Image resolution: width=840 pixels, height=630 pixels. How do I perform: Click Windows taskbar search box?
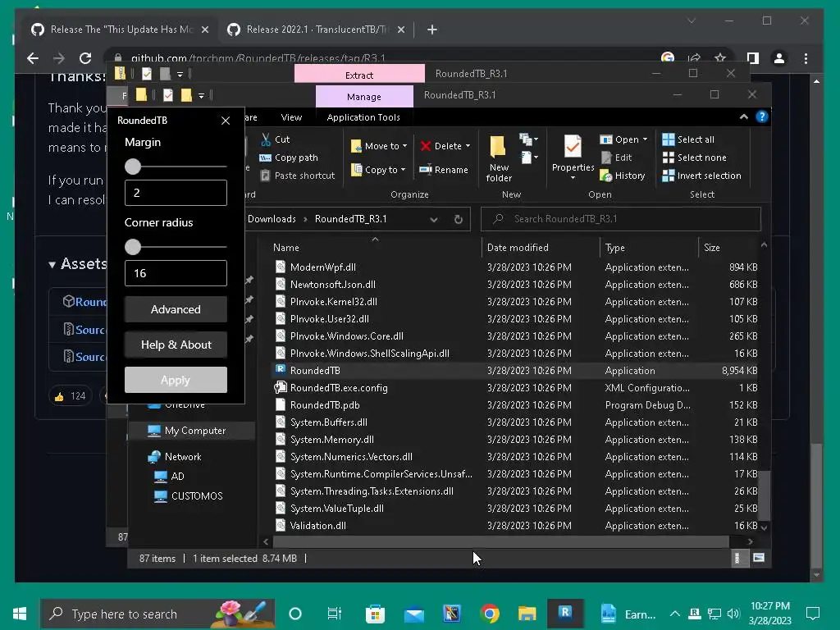[x=157, y=614]
